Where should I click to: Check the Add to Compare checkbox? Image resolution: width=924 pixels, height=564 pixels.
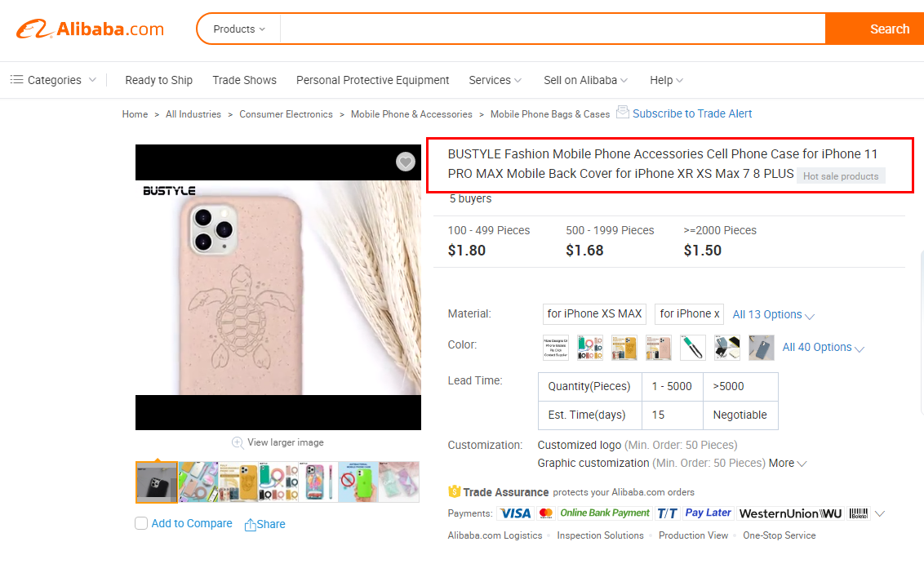[x=141, y=524]
